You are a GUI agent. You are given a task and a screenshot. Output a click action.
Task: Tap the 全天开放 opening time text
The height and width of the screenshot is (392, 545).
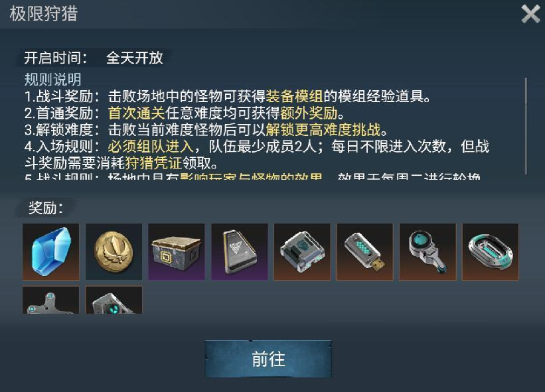point(135,58)
